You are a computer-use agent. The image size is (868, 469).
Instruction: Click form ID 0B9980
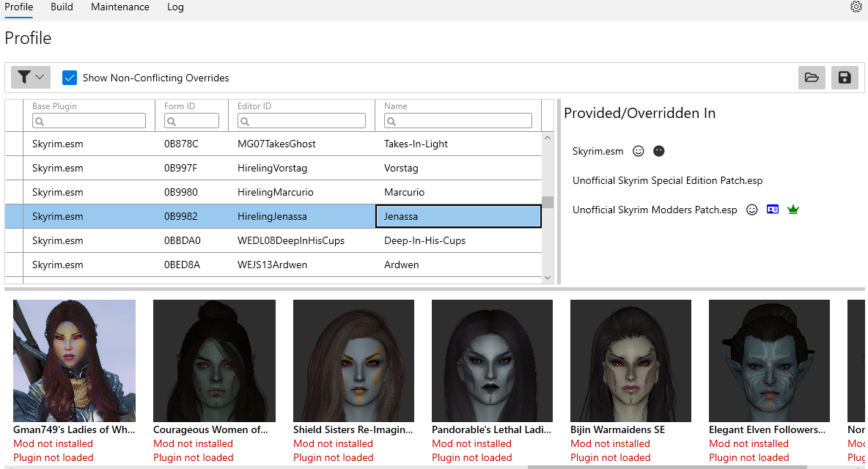tap(181, 193)
